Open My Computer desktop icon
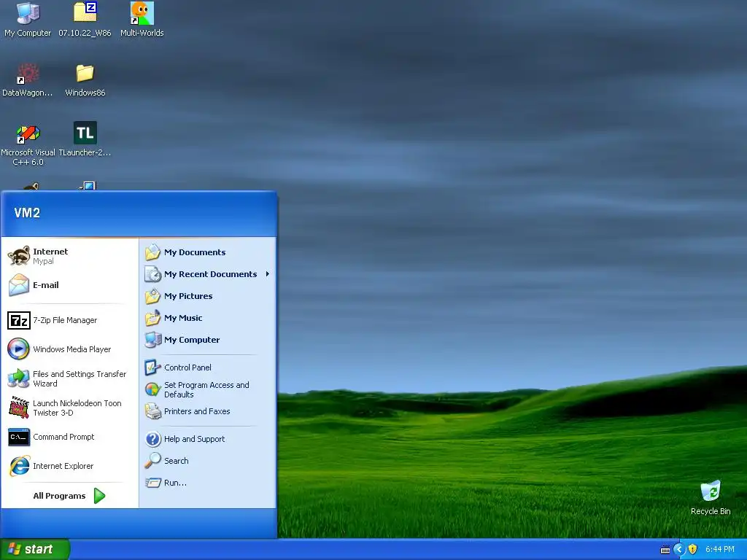Image resolution: width=747 pixels, height=560 pixels. click(28, 19)
